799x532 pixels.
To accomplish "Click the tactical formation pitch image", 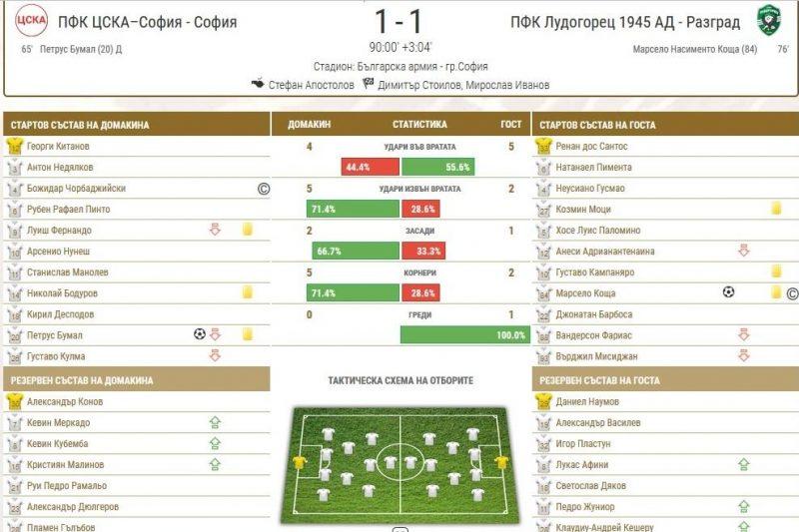I will pos(400,464).
